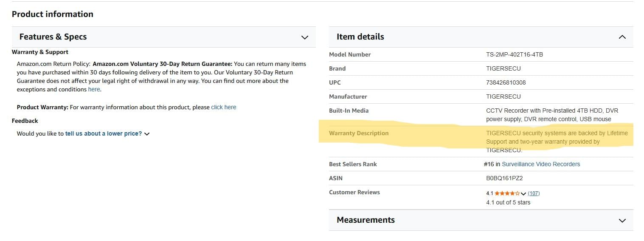Follow the warranty 'click here' link

(x=224, y=107)
